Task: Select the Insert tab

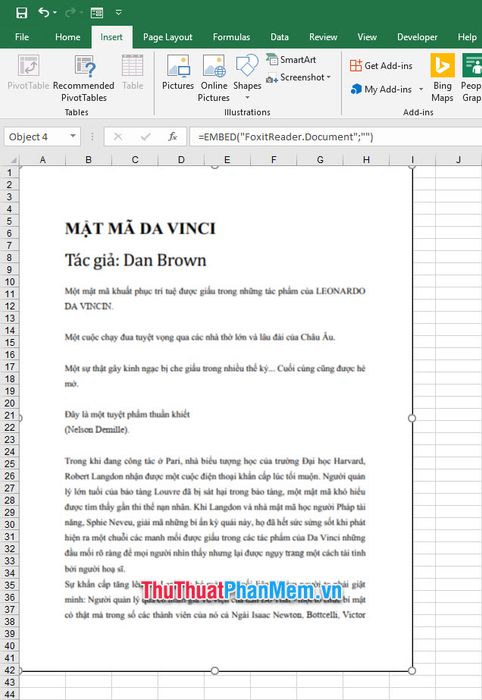Action: pyautogui.click(x=111, y=37)
